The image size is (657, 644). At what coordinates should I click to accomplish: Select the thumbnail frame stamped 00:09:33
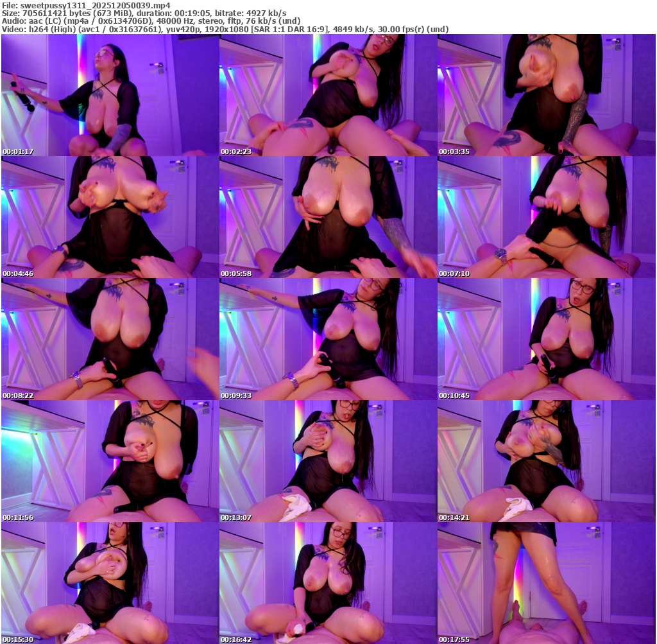(328, 339)
